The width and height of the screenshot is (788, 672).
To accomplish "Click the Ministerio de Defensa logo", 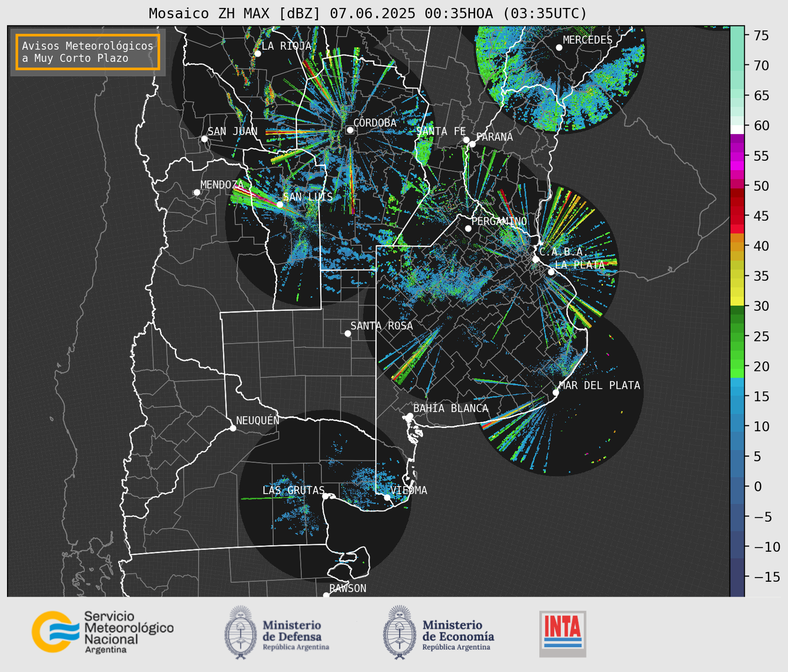I will 277,633.
